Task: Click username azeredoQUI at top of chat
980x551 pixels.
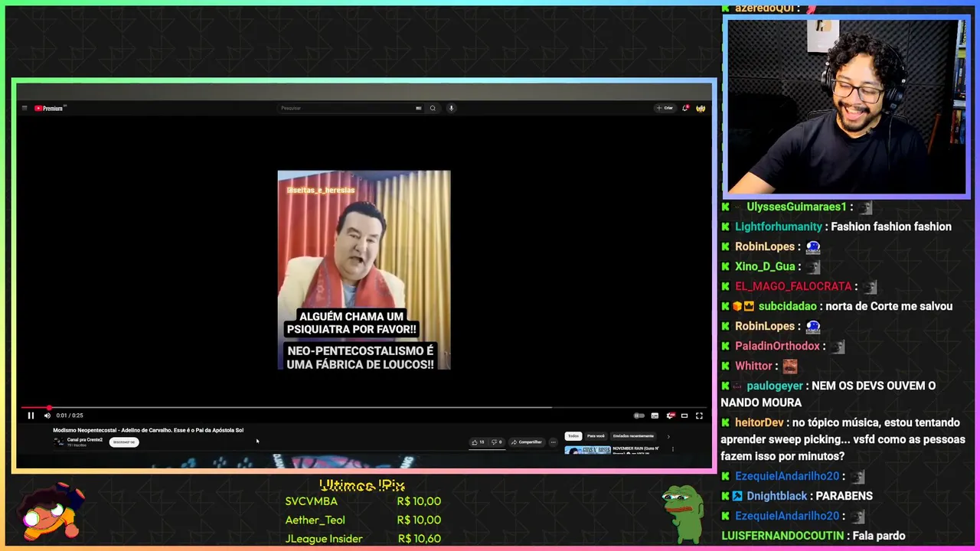Action: tap(765, 8)
